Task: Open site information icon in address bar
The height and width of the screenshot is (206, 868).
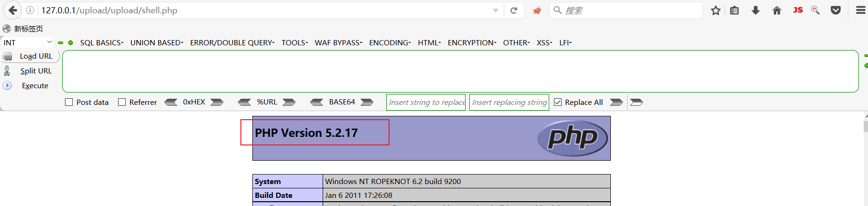Action: tap(30, 10)
